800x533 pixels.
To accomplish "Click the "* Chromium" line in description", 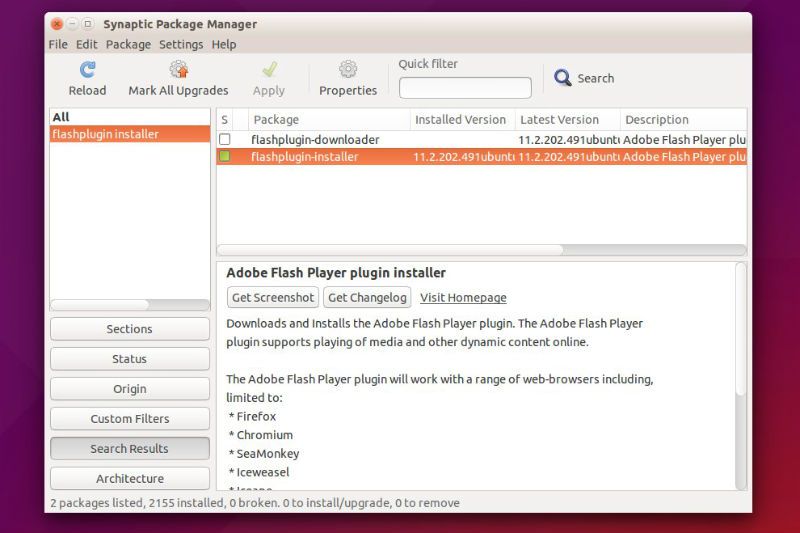I will (261, 435).
